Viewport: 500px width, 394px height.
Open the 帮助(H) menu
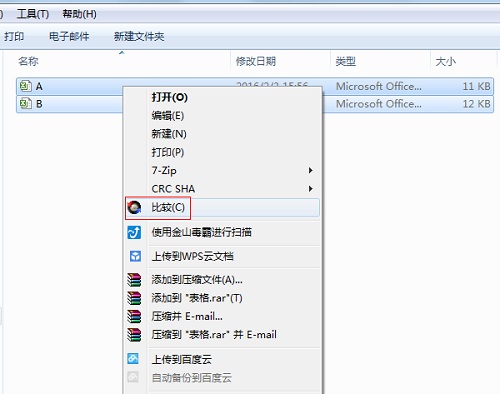pyautogui.click(x=80, y=14)
